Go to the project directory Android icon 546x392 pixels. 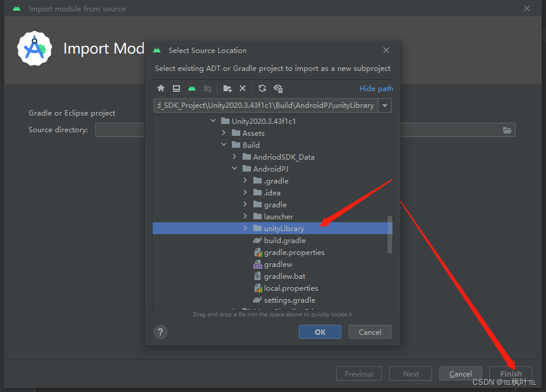tap(192, 88)
